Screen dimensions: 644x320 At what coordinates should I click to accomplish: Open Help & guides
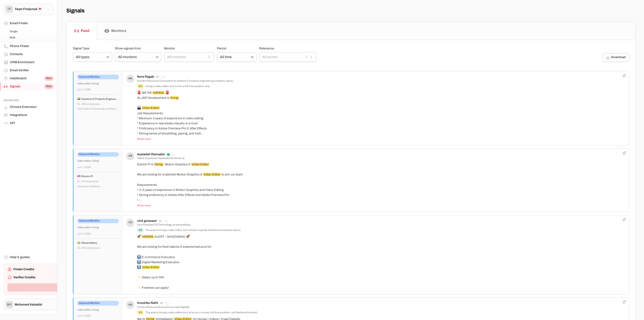(20, 257)
